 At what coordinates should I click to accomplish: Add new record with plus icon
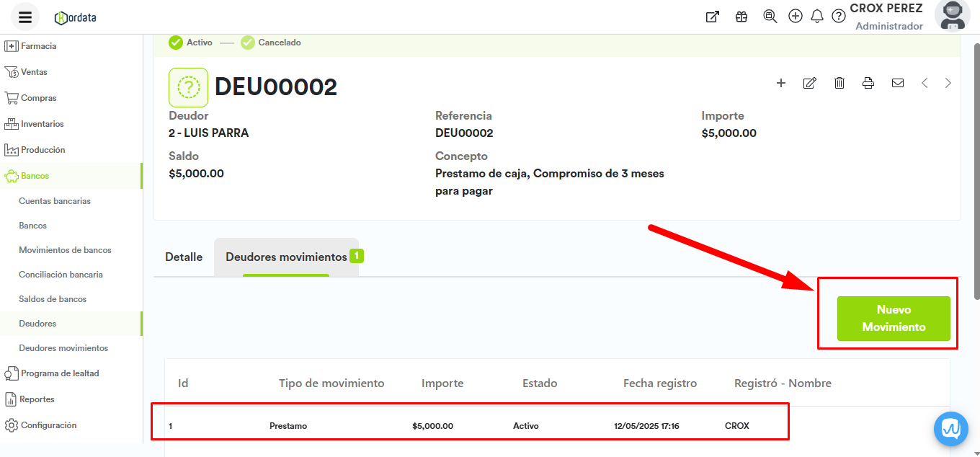pos(781,83)
